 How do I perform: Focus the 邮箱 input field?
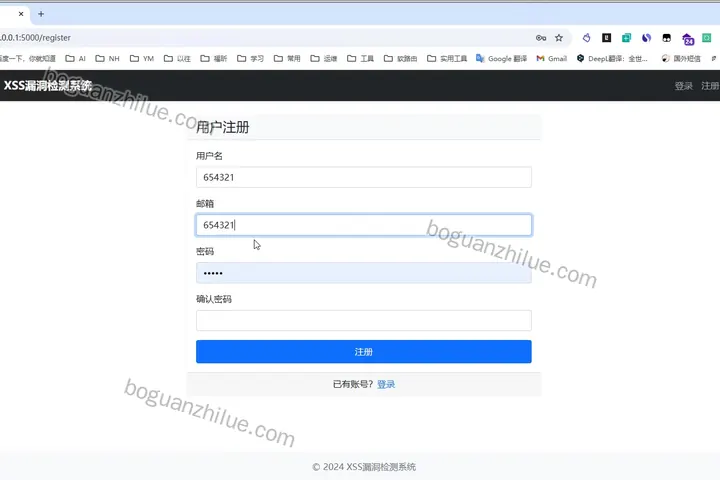pyautogui.click(x=364, y=225)
